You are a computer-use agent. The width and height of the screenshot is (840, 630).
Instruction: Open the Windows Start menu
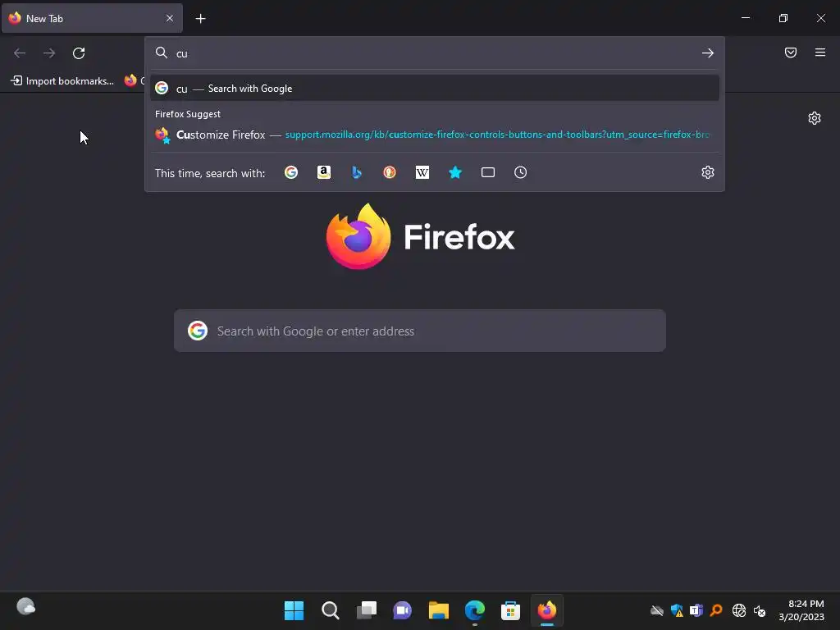[x=294, y=610]
